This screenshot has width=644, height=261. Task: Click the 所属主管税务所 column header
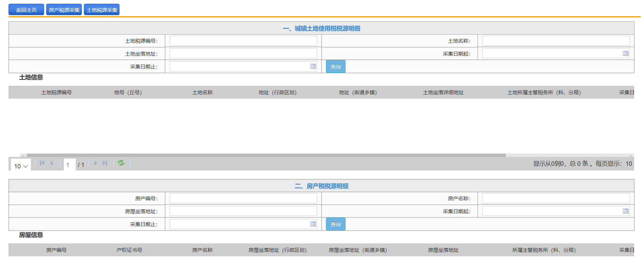tap(544, 250)
